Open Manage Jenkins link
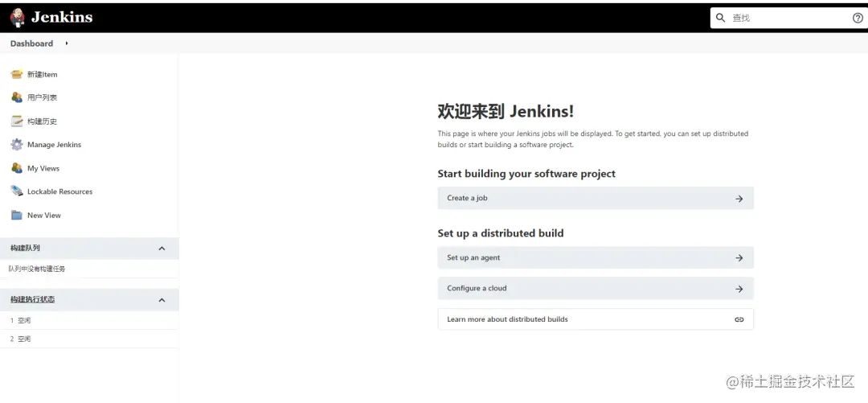 coord(55,145)
